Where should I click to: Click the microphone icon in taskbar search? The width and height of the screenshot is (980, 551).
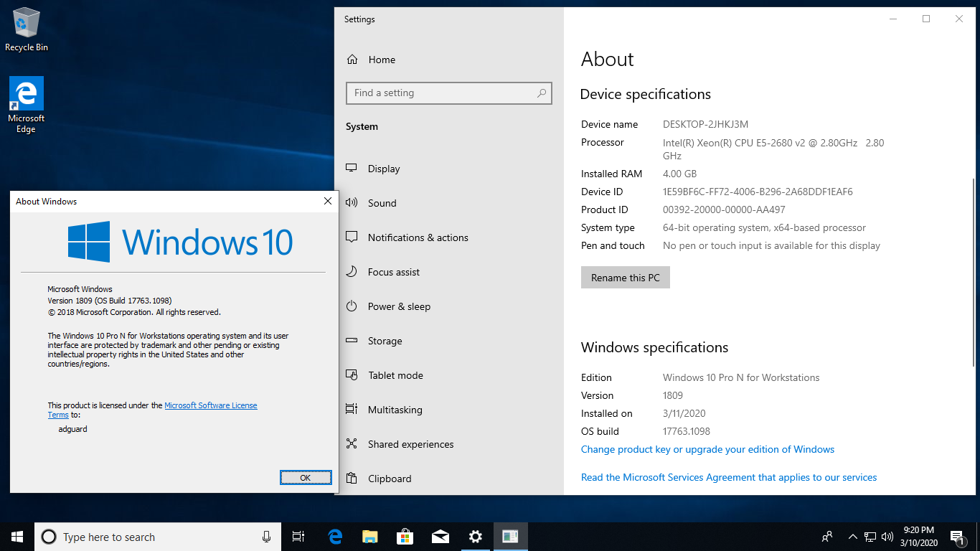266,537
